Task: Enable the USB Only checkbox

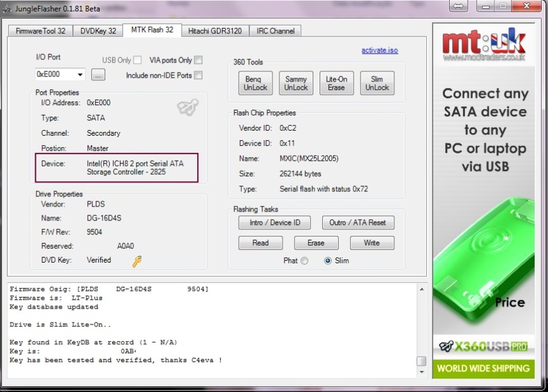Action: coord(138,60)
